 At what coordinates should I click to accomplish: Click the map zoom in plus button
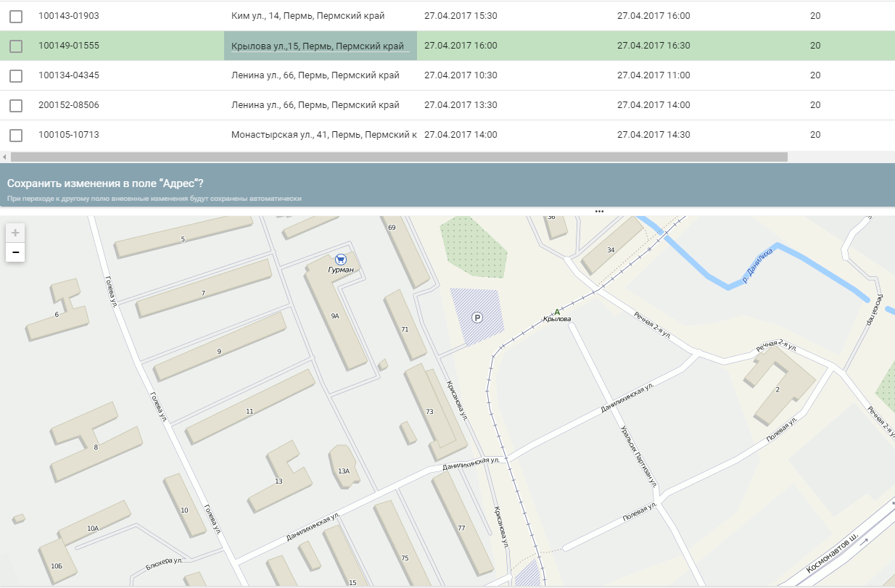tap(15, 233)
